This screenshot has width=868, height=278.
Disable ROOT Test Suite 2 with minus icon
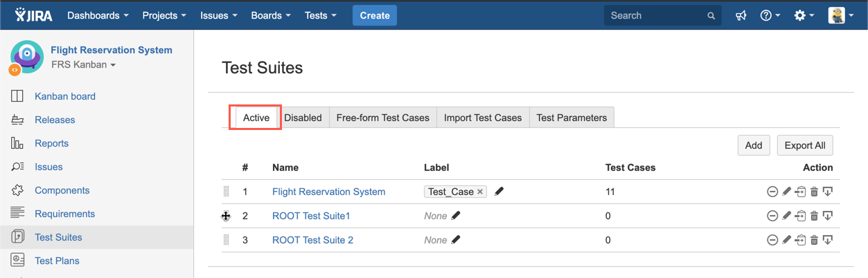(772, 240)
